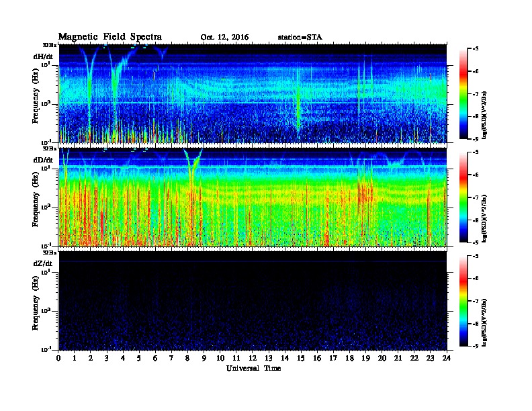Click hour "9" on the Universal Time axis
Viewport: 532px width, 411px height.
click(204, 358)
